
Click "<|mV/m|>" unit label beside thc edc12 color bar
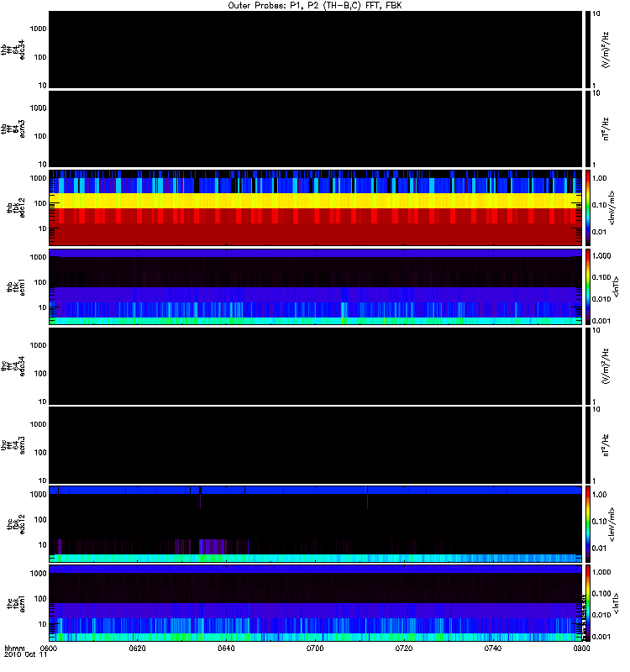click(612, 524)
